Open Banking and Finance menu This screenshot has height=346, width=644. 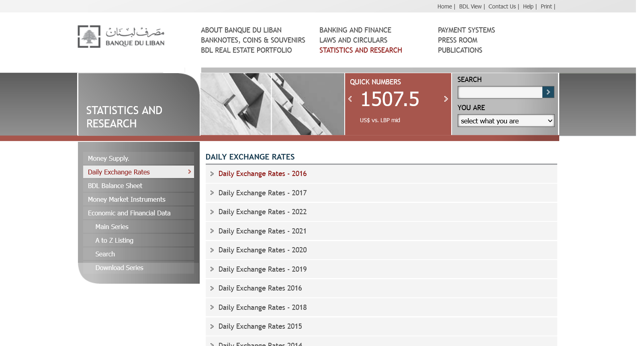355,30
